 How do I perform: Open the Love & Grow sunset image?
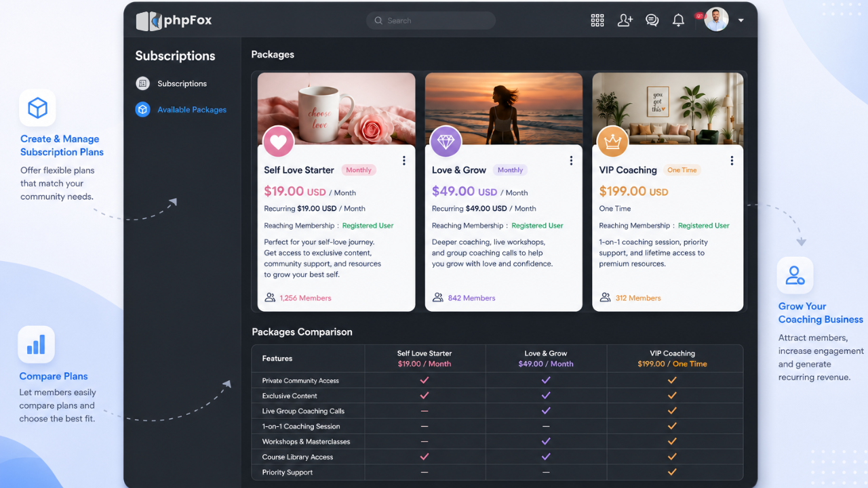point(504,108)
